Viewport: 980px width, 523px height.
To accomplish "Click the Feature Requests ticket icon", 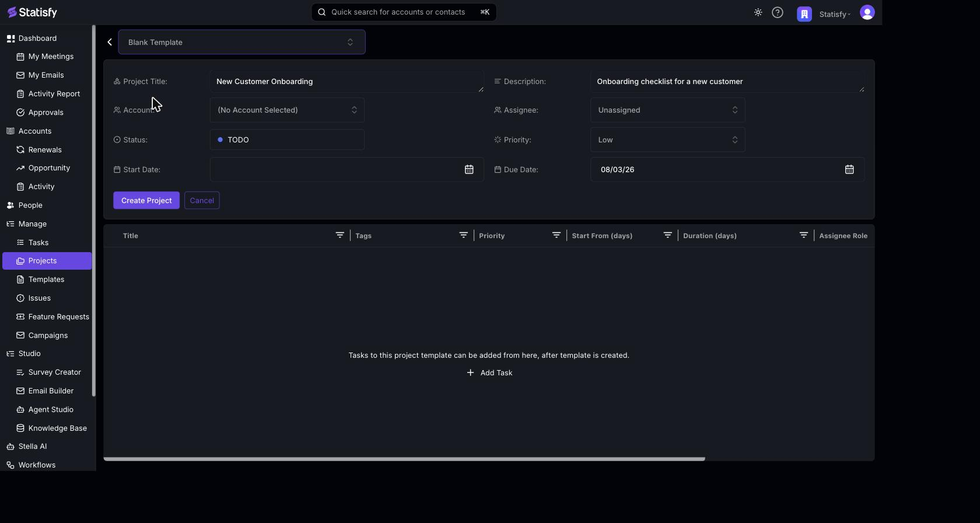I will click(x=20, y=317).
